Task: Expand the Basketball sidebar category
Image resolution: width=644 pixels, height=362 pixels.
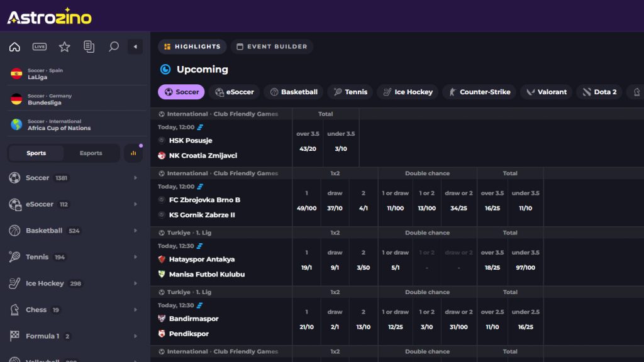Action: [x=136, y=231]
